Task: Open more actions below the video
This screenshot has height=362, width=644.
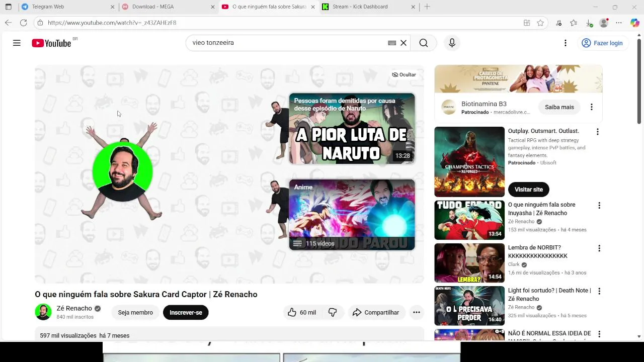Action: coord(417,313)
